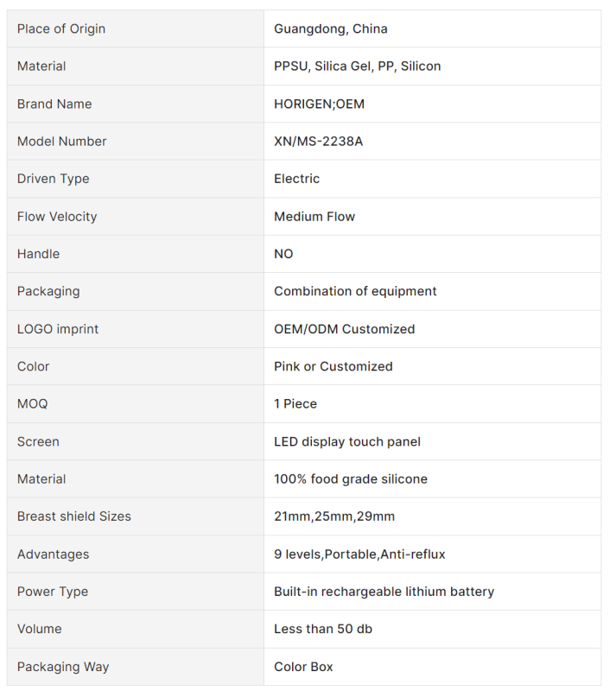616x691 pixels.
Task: Select the Medium Flow value
Action: [x=314, y=217]
